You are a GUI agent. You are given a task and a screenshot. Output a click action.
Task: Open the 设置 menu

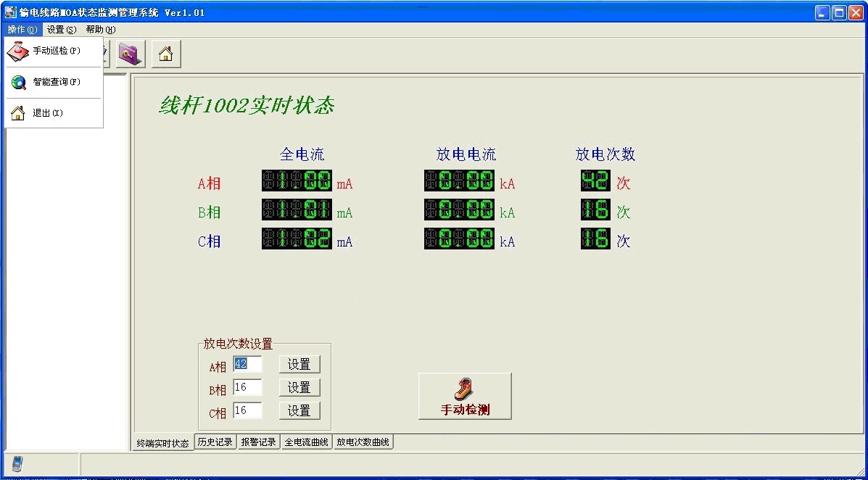point(61,30)
